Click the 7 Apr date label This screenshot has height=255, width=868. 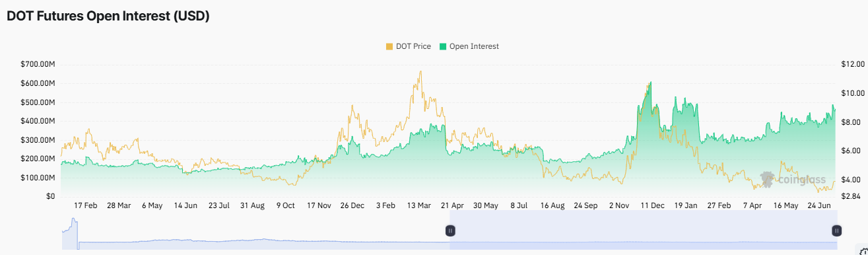point(752,206)
